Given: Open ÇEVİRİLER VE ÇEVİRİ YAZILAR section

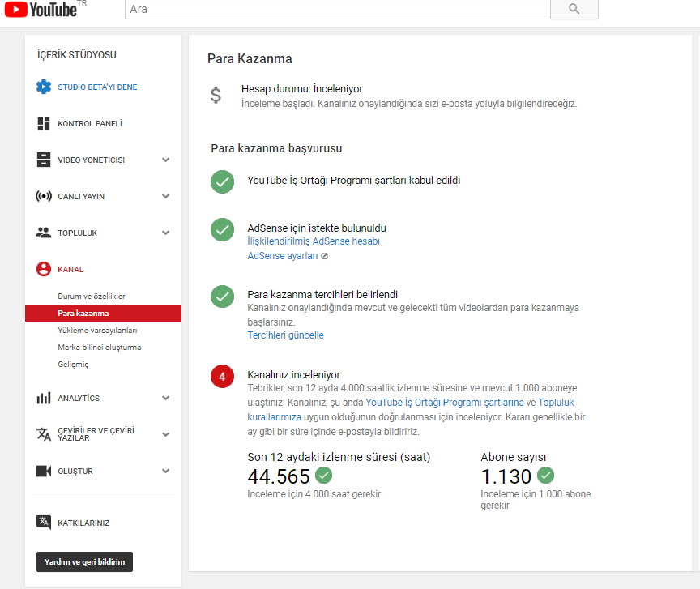Looking at the screenshot, I should (x=96, y=434).
